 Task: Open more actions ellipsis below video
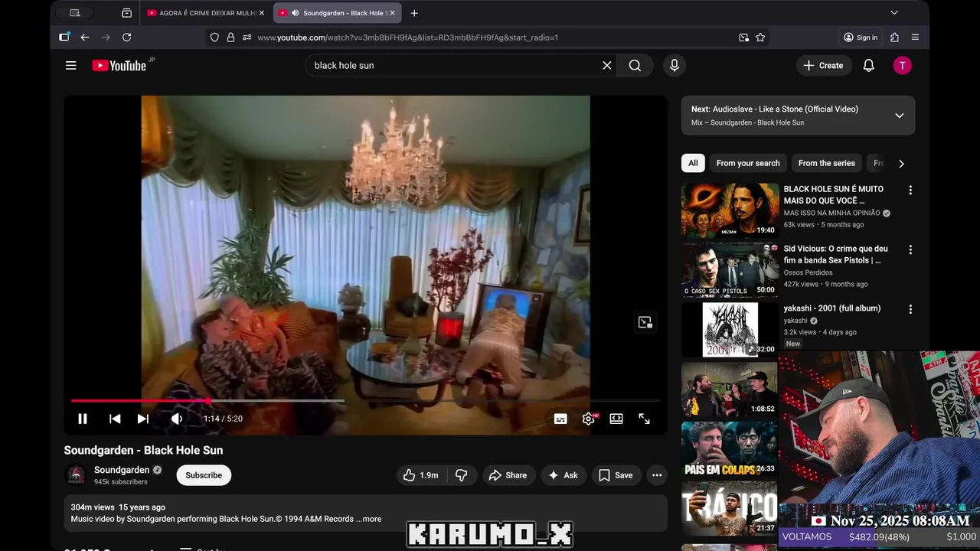click(657, 475)
